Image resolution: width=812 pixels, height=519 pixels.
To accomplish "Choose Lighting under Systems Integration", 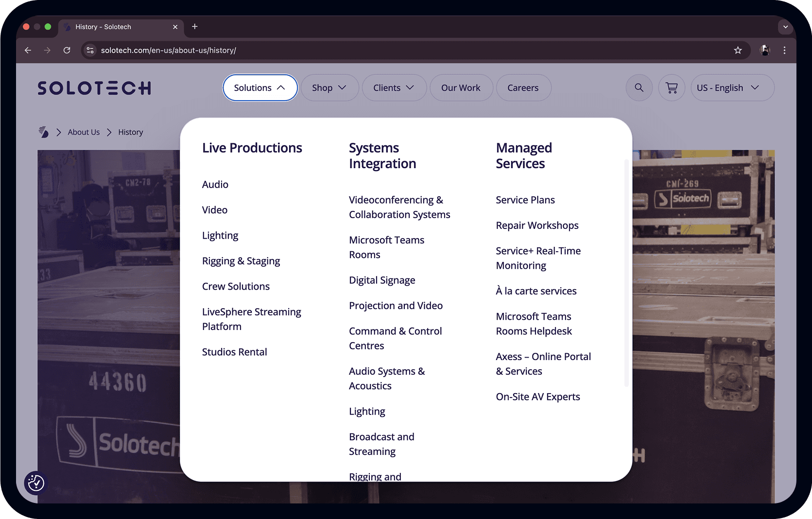I will 367,412.
